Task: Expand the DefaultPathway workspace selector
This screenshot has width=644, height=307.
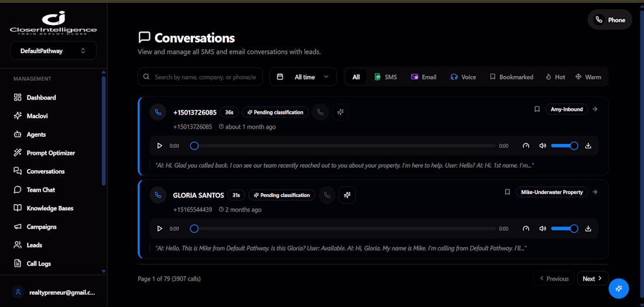Action: pyautogui.click(x=53, y=51)
